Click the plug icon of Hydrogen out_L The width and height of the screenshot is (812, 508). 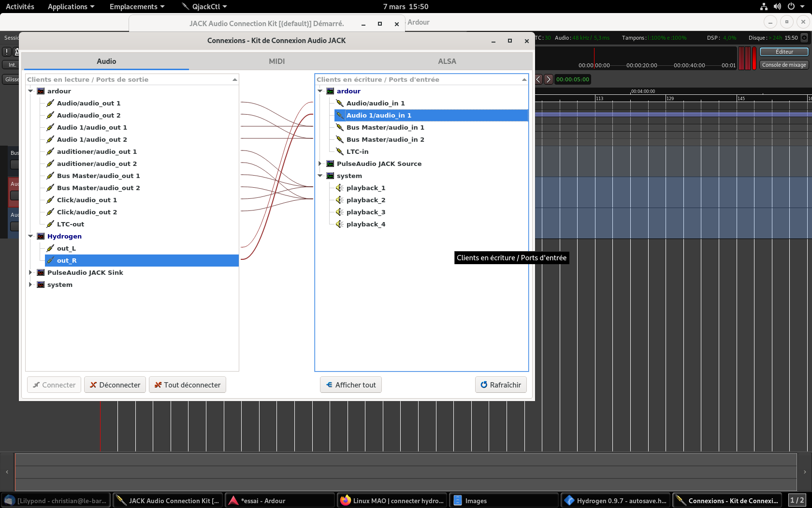50,248
